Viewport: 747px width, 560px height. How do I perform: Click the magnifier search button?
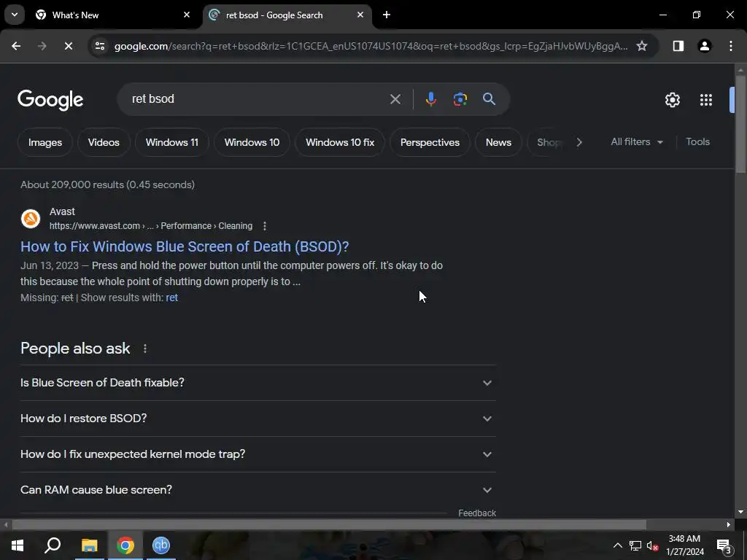point(489,99)
